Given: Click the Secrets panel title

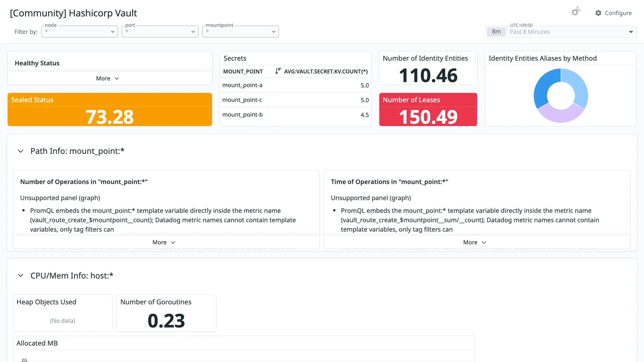Looking at the screenshot, I should [235, 58].
